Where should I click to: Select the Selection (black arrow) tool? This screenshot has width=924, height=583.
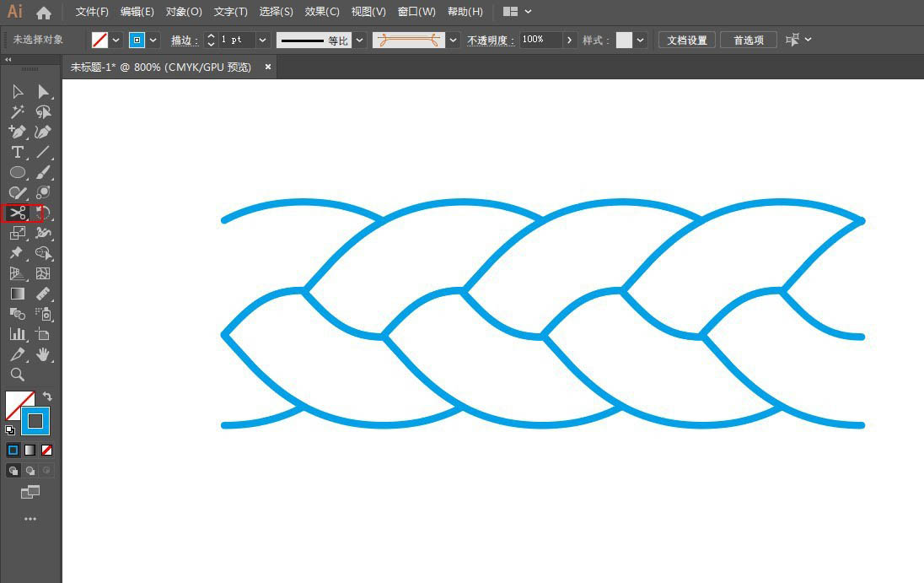click(x=18, y=92)
